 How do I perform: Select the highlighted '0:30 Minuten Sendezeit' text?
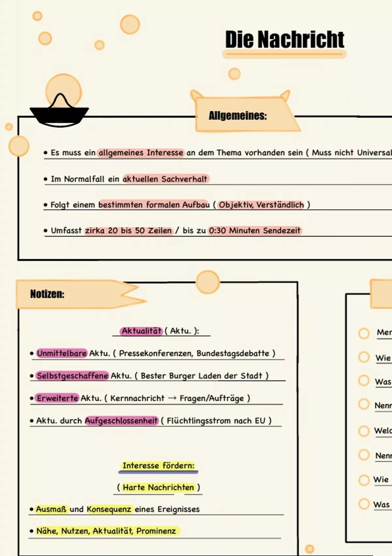[254, 231]
